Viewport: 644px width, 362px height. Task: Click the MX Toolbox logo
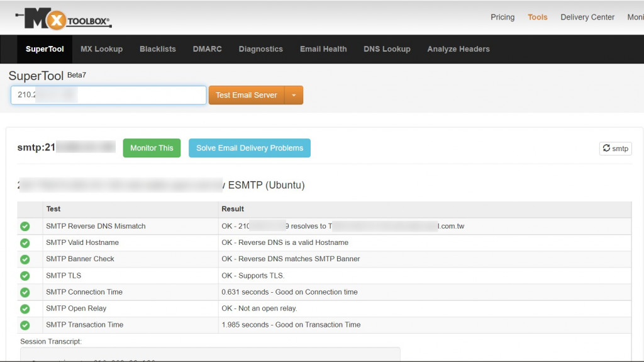(64, 18)
